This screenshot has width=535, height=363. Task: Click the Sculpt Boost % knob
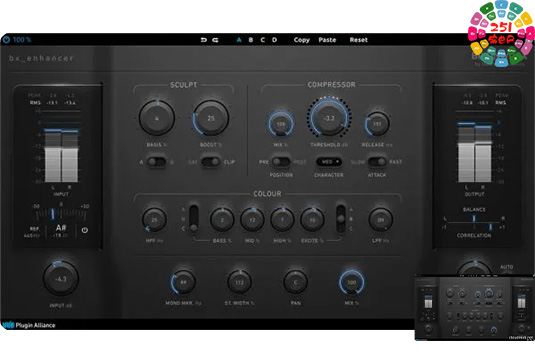point(211,118)
